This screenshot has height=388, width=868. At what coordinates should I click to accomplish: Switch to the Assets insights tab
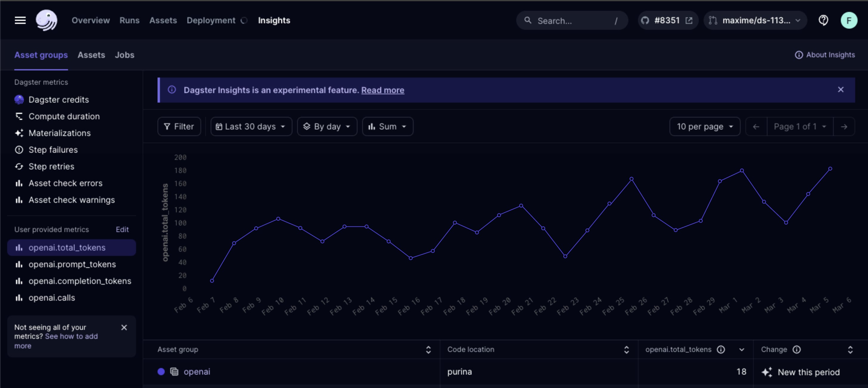pyautogui.click(x=91, y=55)
